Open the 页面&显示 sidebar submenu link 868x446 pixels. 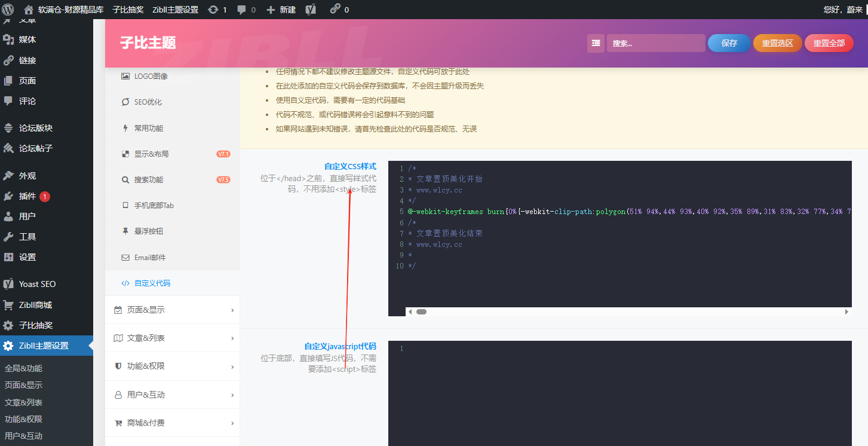tap(24, 385)
